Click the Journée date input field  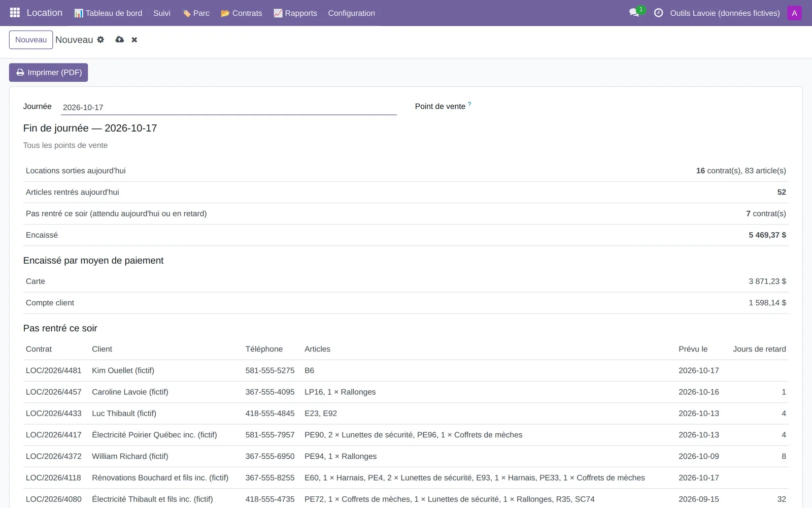point(228,107)
